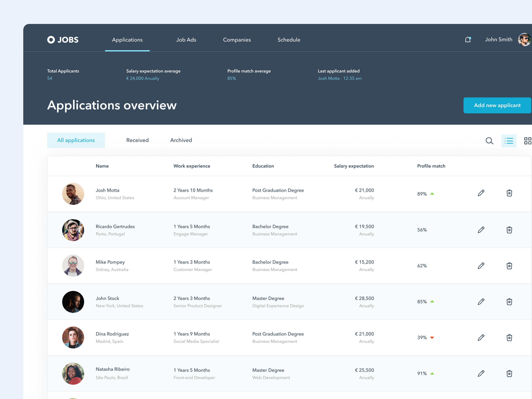Filter by Received applications

point(137,140)
